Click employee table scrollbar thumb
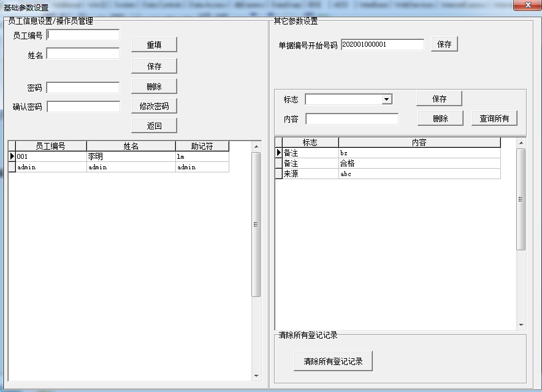The width and height of the screenshot is (542, 392). coord(256,225)
